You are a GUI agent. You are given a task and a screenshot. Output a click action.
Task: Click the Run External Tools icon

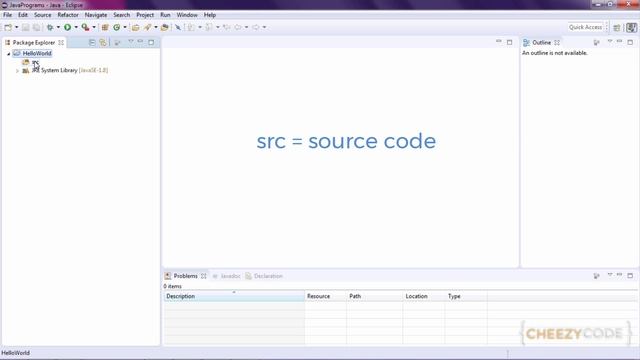coord(85,27)
